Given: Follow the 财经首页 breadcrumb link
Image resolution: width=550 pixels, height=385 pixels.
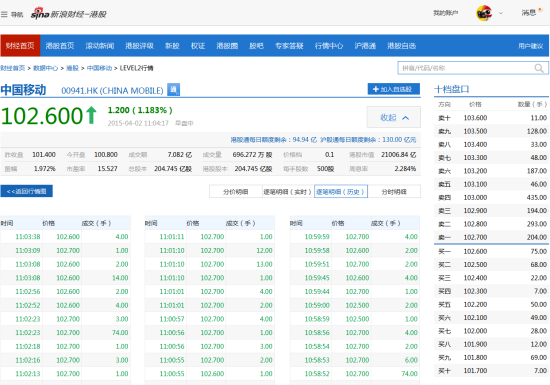Looking at the screenshot, I should coord(13,68).
